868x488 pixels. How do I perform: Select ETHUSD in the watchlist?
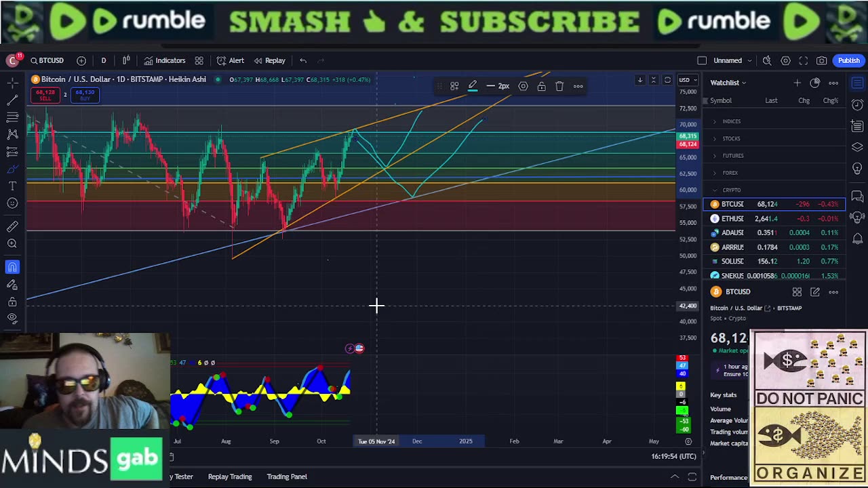(x=774, y=218)
